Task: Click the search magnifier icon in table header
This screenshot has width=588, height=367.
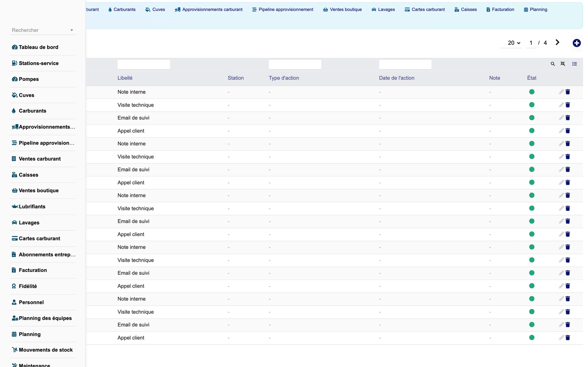Action: point(553,64)
